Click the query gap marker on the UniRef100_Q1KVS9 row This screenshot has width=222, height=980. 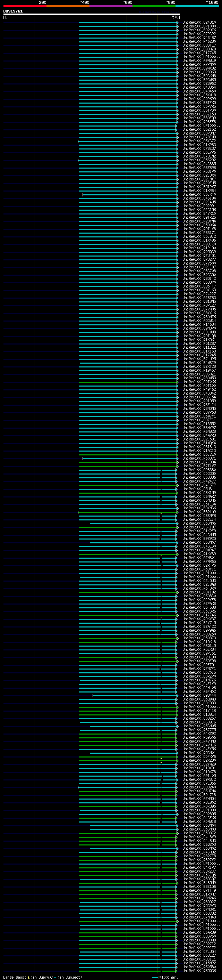click(x=161, y=556)
